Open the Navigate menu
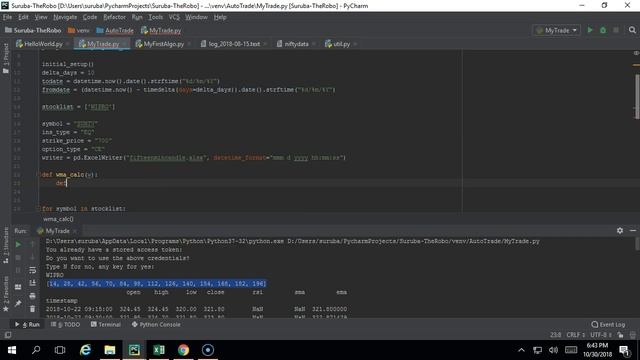Screen dimensions: 640x360 click(65, 17)
